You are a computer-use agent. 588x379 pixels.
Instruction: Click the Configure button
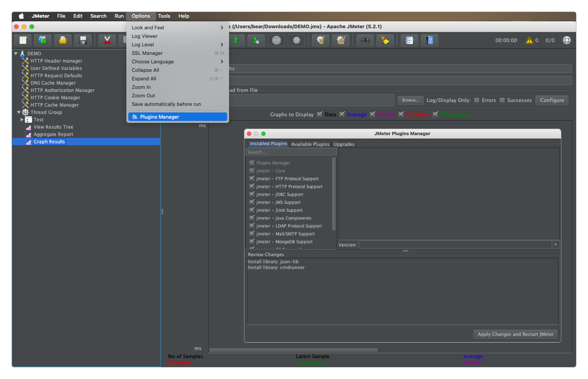552,100
